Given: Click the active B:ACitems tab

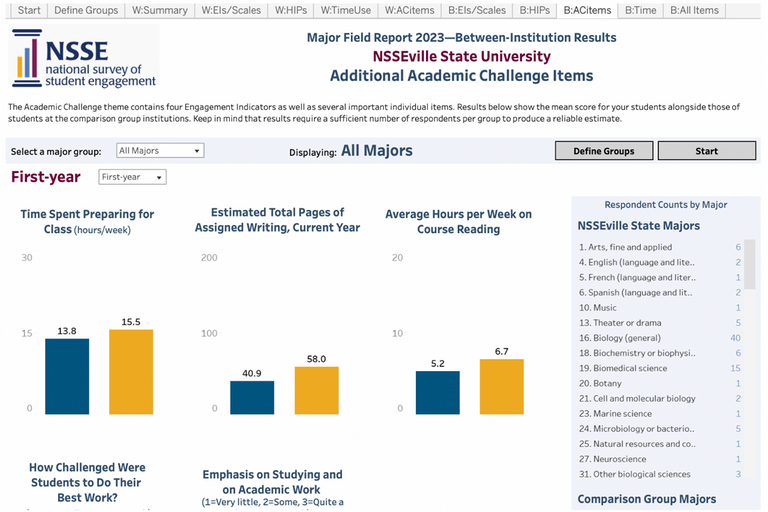Looking at the screenshot, I should (x=587, y=10).
